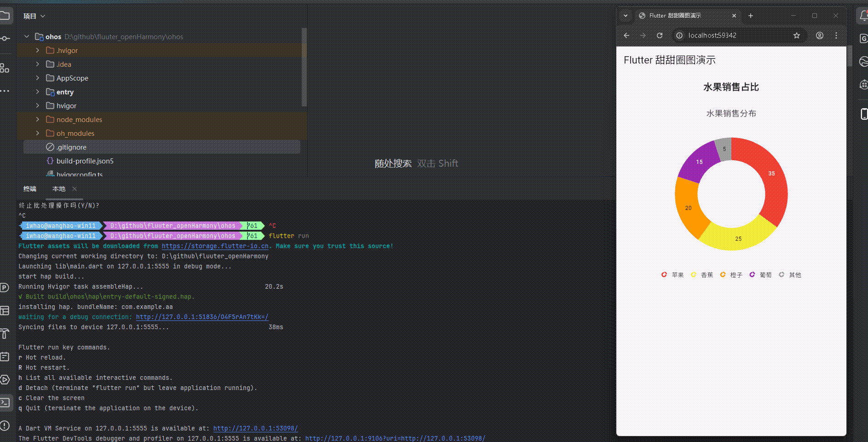Click the grey 5 donut segment
The width and height of the screenshot is (868, 442).
(x=724, y=149)
